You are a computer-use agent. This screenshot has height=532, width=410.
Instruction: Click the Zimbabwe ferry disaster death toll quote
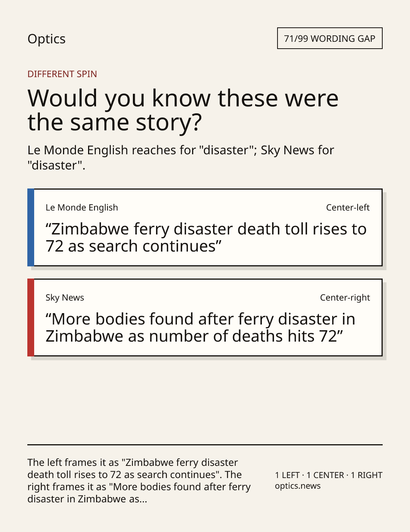206,237
